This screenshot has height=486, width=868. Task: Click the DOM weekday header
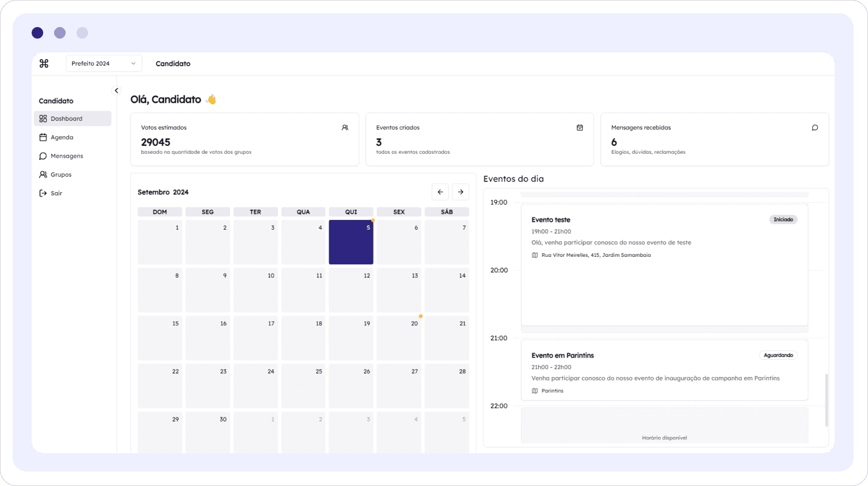pyautogui.click(x=160, y=212)
